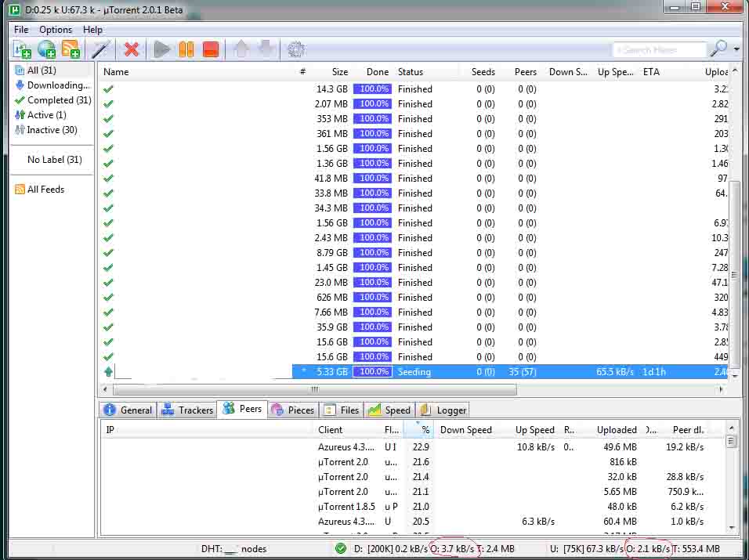The image size is (749, 560).
Task: Click the 100.0% progress bar of 626 MB torrent
Action: [373, 297]
